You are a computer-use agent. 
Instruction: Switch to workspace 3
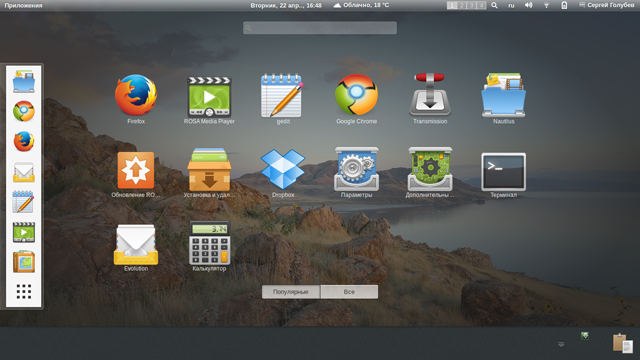pyautogui.click(x=471, y=5)
